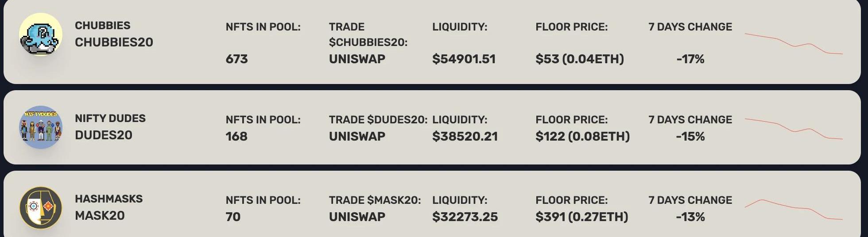Open the CHUBBIES20 Uniswap trade link
This screenshot has width=868, height=237.
[x=357, y=59]
